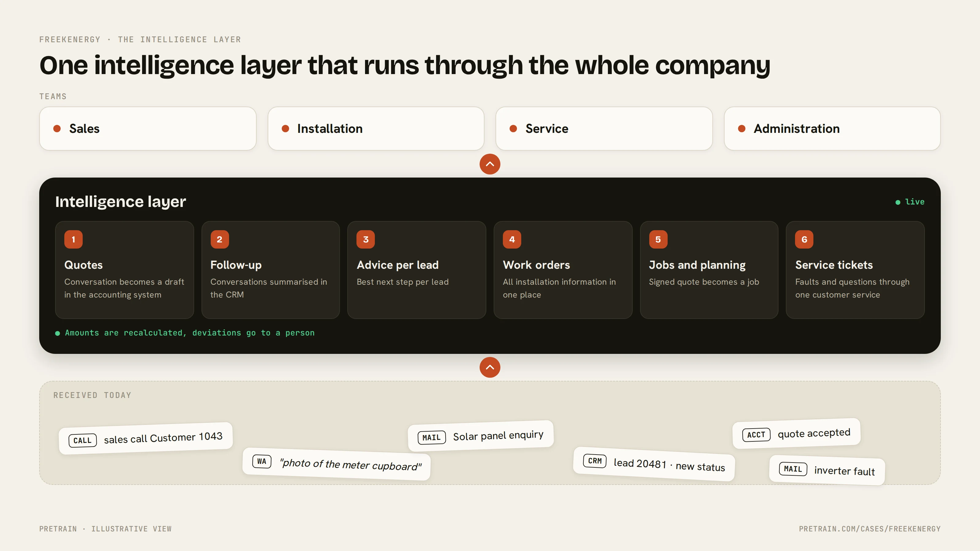This screenshot has width=980, height=551.
Task: Click the ACCT tag on quote accepted chip
Action: (x=756, y=435)
